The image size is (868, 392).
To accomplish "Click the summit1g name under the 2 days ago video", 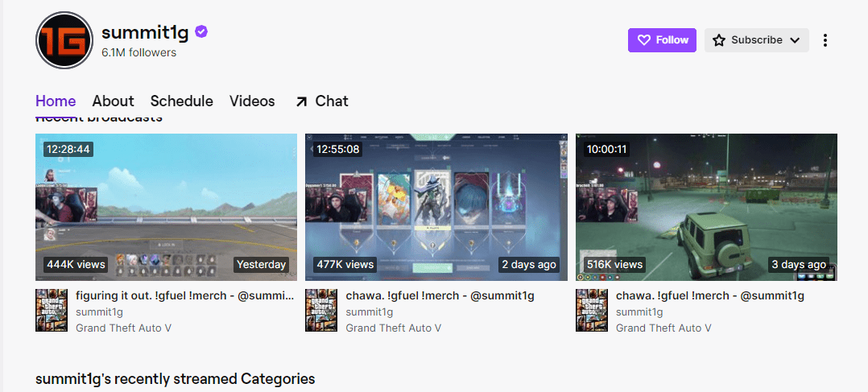I will point(370,312).
